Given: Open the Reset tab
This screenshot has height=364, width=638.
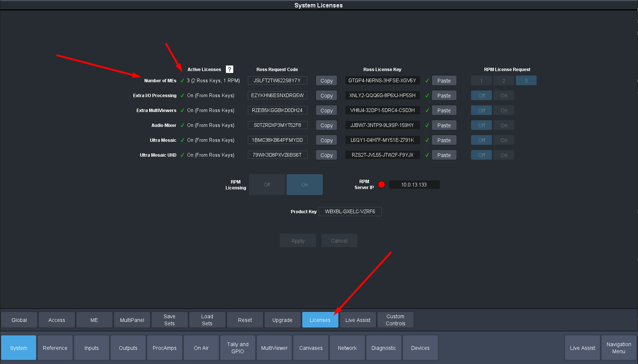Looking at the screenshot, I should click(245, 320).
